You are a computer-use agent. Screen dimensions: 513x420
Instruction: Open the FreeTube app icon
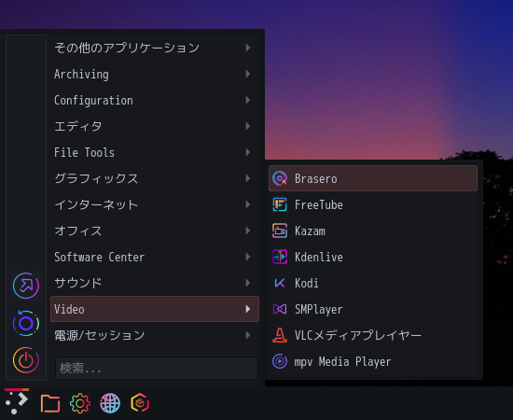(280, 204)
